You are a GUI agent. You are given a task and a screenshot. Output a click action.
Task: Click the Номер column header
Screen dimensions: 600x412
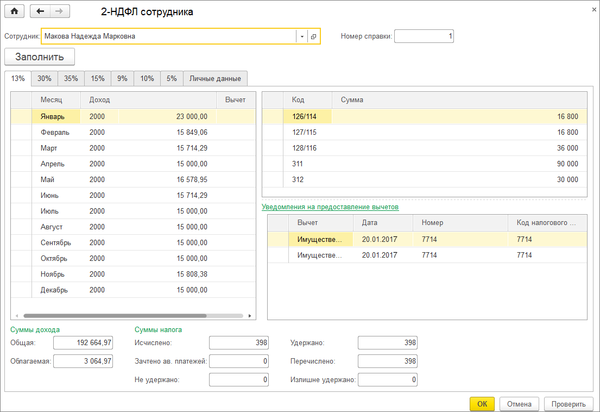click(460, 223)
